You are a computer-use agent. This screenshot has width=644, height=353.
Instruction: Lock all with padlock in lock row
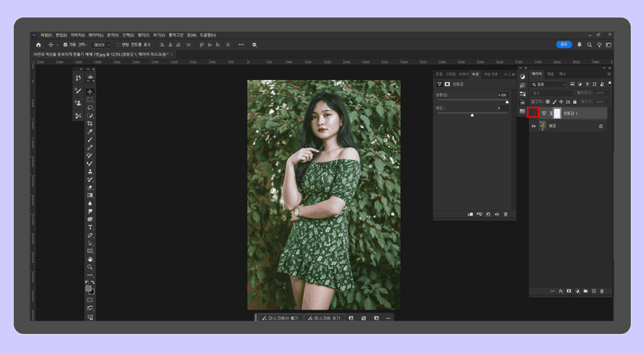point(575,101)
